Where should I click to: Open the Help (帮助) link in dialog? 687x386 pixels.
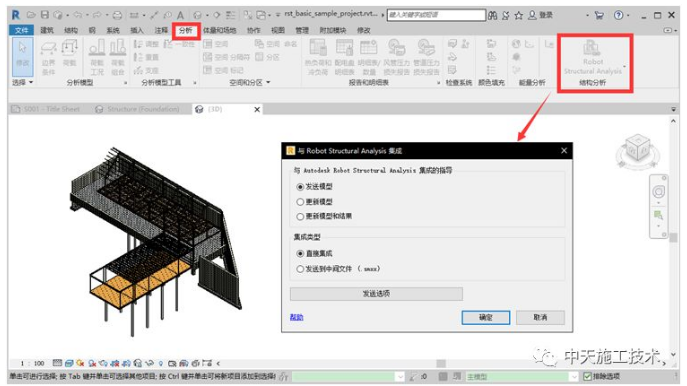tap(297, 317)
